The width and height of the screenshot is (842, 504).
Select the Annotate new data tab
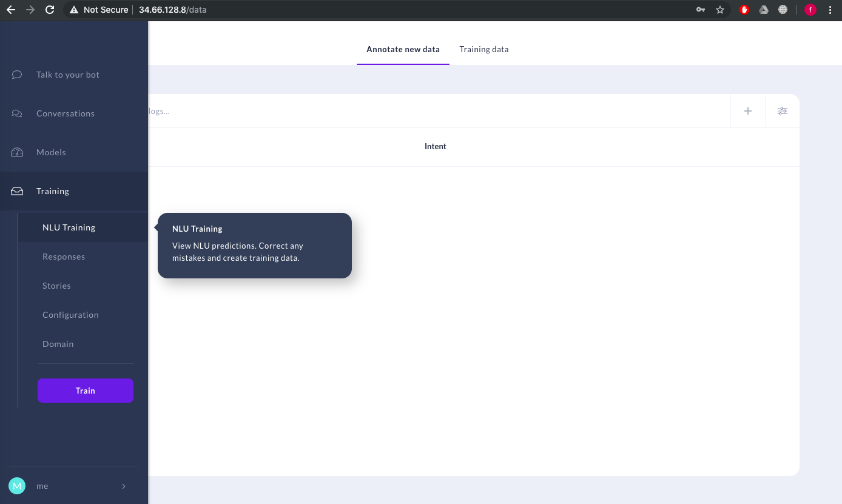(403, 49)
